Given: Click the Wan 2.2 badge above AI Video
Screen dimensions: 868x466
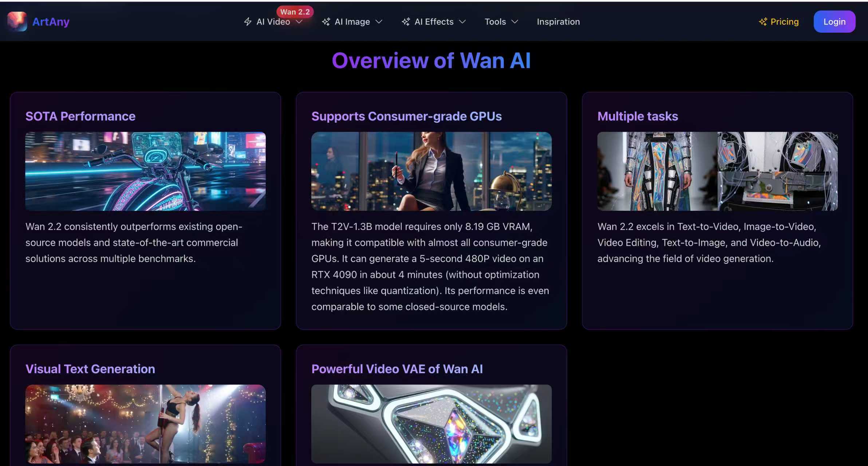Looking at the screenshot, I should tap(295, 11).
